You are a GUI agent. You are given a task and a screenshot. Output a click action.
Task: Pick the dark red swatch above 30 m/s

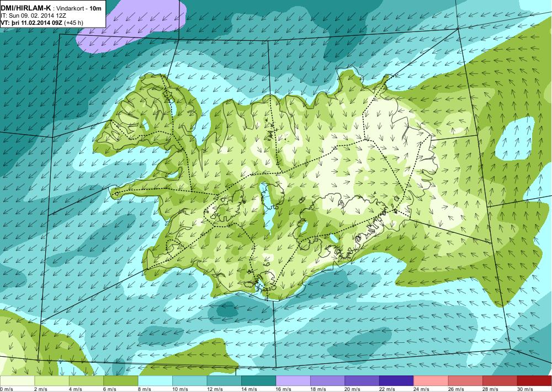(534, 381)
